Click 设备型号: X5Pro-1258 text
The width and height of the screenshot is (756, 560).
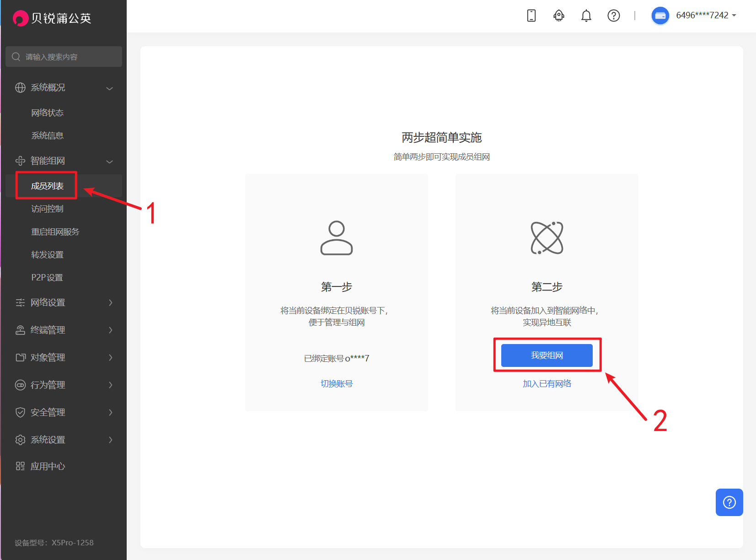[54, 543]
